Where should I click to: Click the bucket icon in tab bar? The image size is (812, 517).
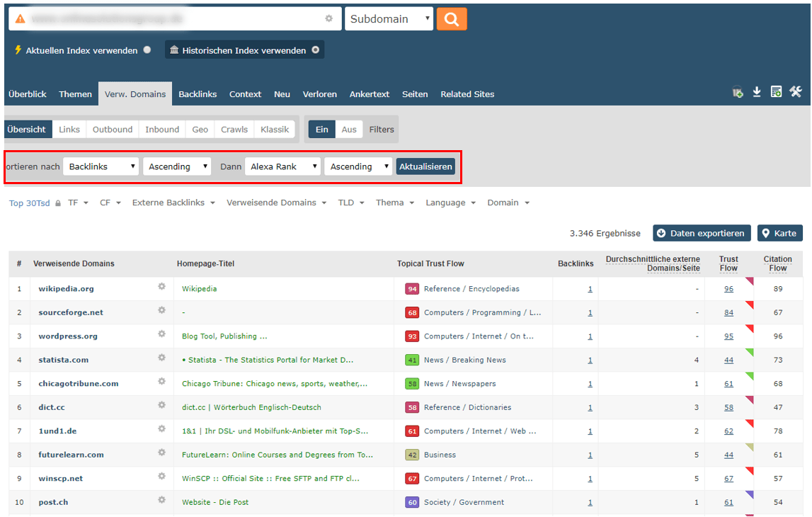tap(738, 92)
